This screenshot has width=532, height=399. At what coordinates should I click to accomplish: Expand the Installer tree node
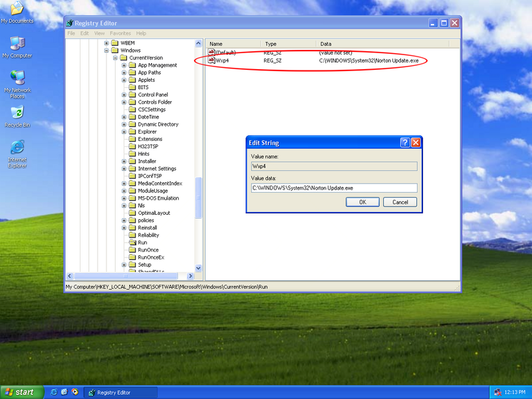[x=124, y=161]
